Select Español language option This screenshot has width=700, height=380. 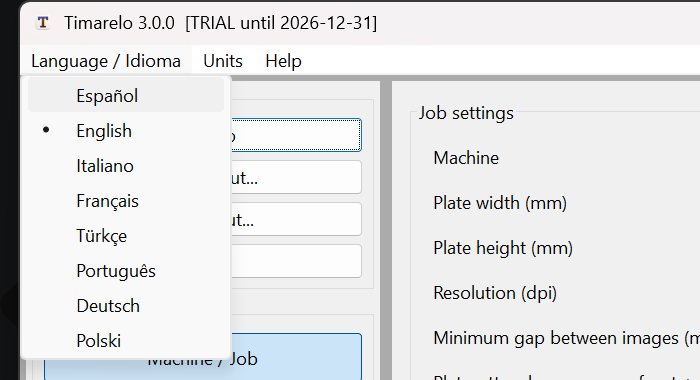coord(126,96)
